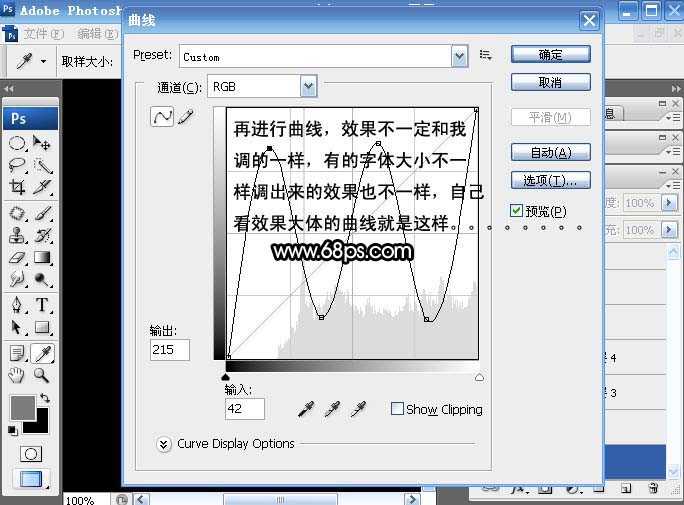Select the Path Selection tool

pyautogui.click(x=17, y=327)
